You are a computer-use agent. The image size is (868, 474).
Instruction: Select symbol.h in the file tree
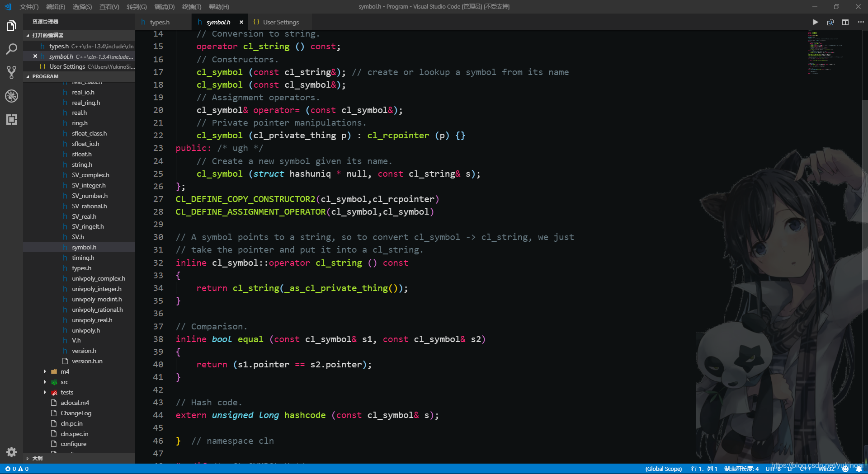click(x=84, y=247)
